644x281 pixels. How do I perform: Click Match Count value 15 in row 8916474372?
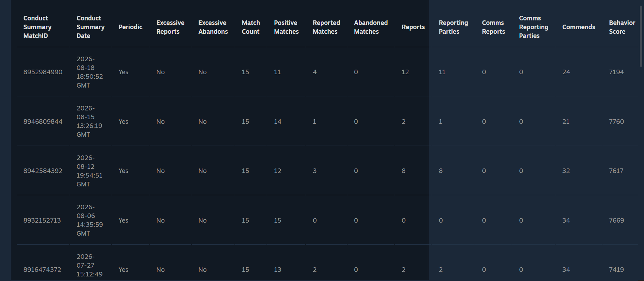pyautogui.click(x=245, y=269)
